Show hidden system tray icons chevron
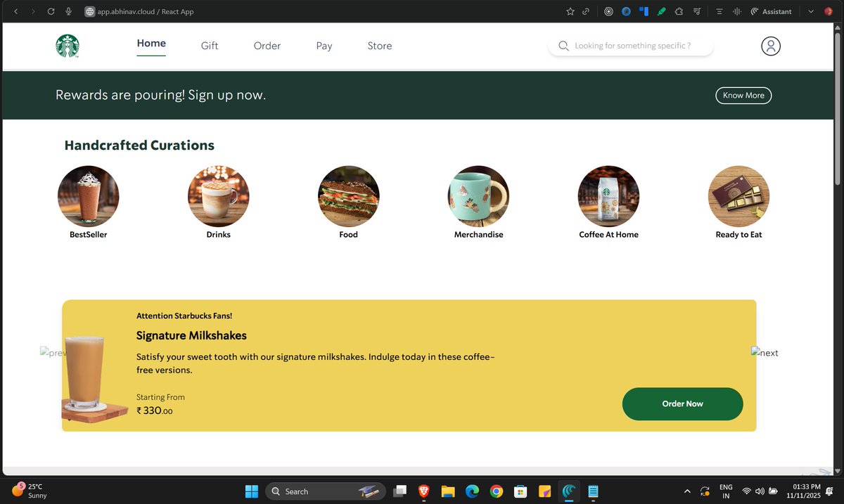 pos(687,491)
